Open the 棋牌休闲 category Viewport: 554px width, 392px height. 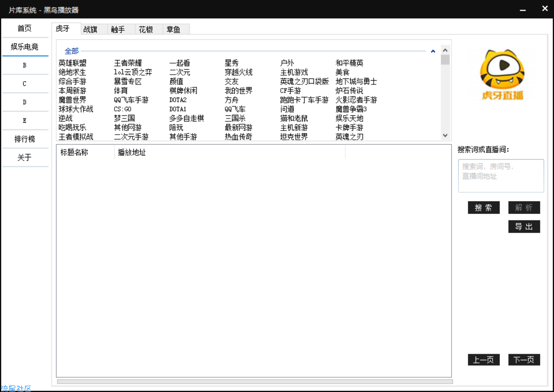[x=183, y=91]
